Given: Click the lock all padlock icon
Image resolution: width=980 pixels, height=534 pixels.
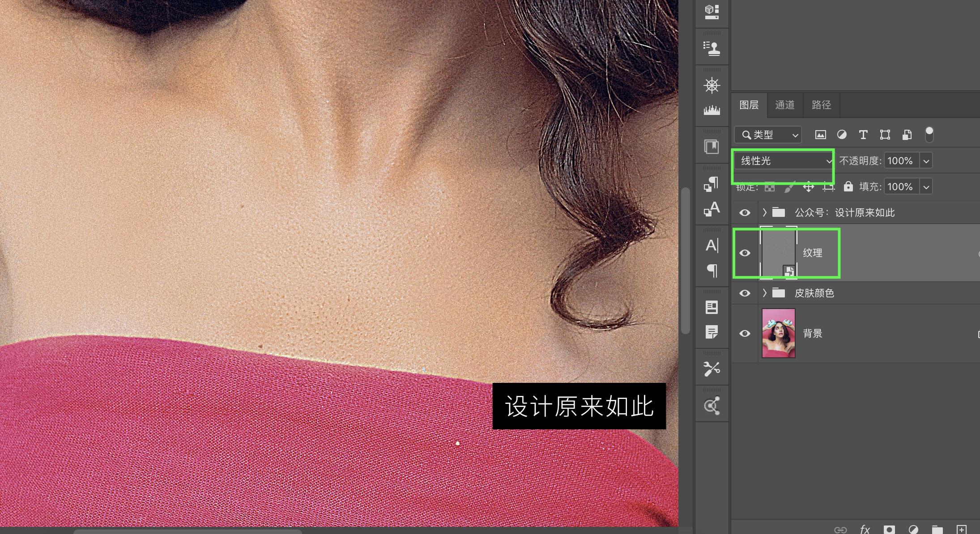Looking at the screenshot, I should pyautogui.click(x=848, y=186).
